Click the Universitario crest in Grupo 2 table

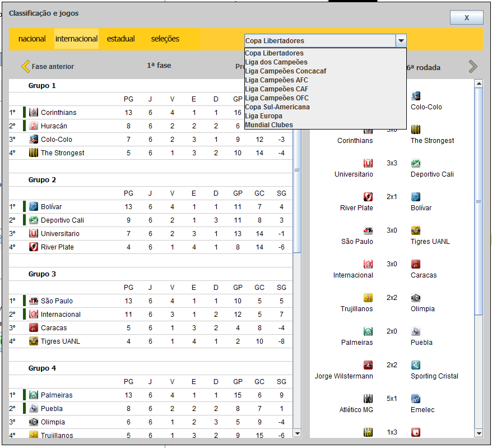[x=34, y=233]
